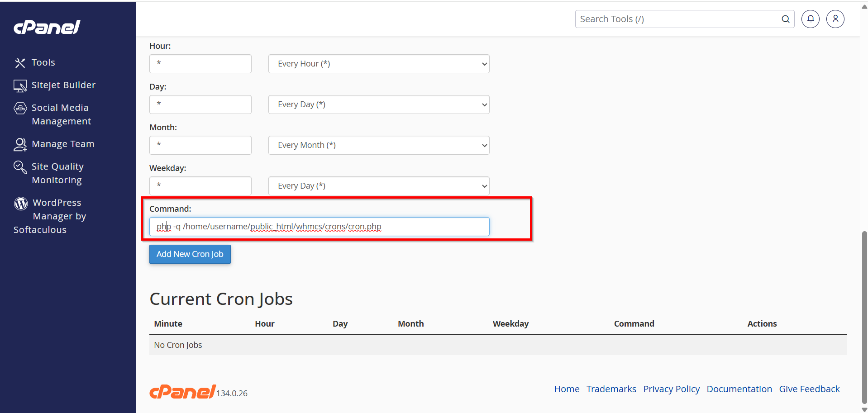Open Sitejet Builder in the sidebar
Viewport: 868px width, 413px height.
point(63,85)
